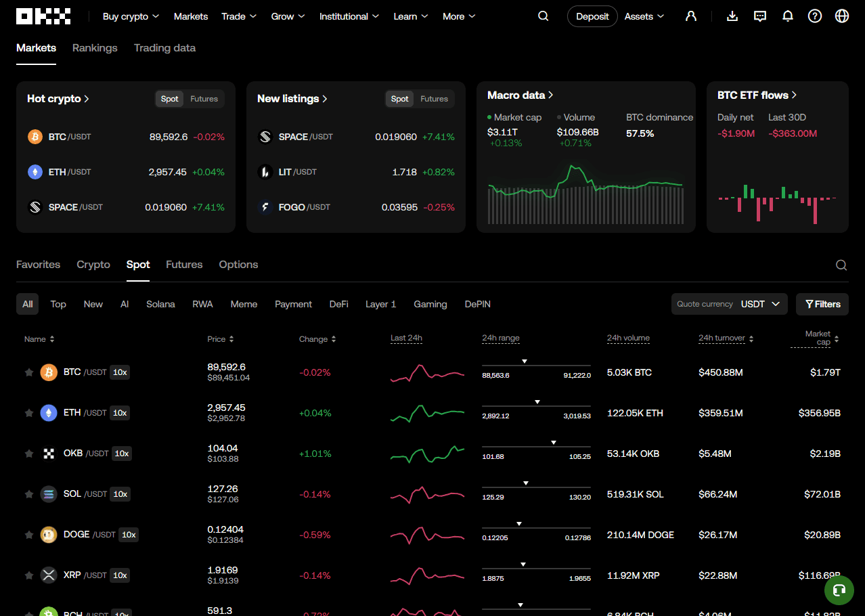865x616 pixels.
Task: Open the chat messages icon in header
Action: (760, 16)
